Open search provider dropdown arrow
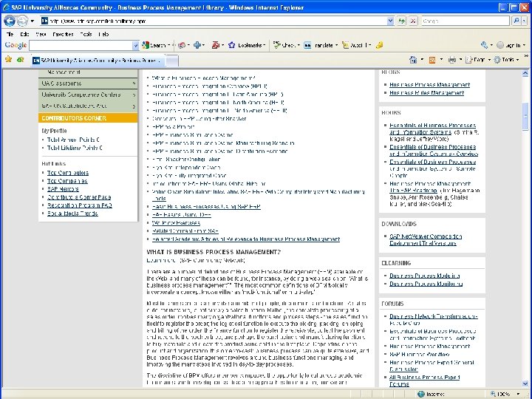532x399 pixels. (524, 21)
